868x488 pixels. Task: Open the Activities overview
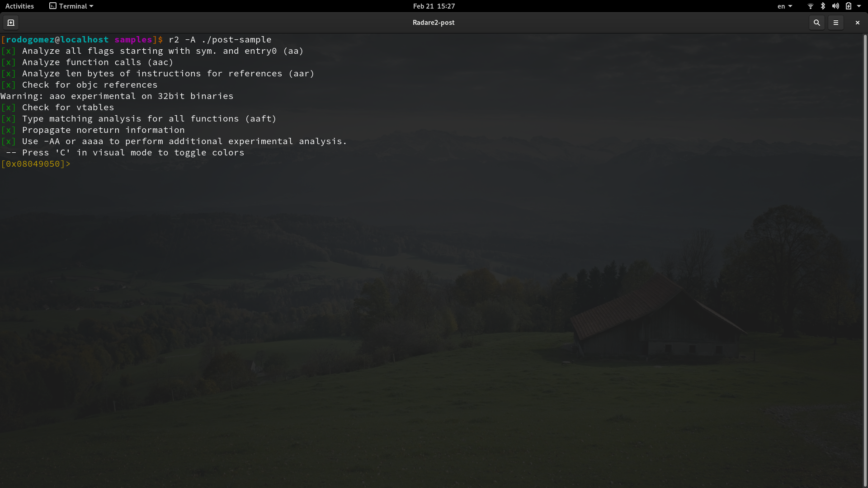pyautogui.click(x=19, y=6)
